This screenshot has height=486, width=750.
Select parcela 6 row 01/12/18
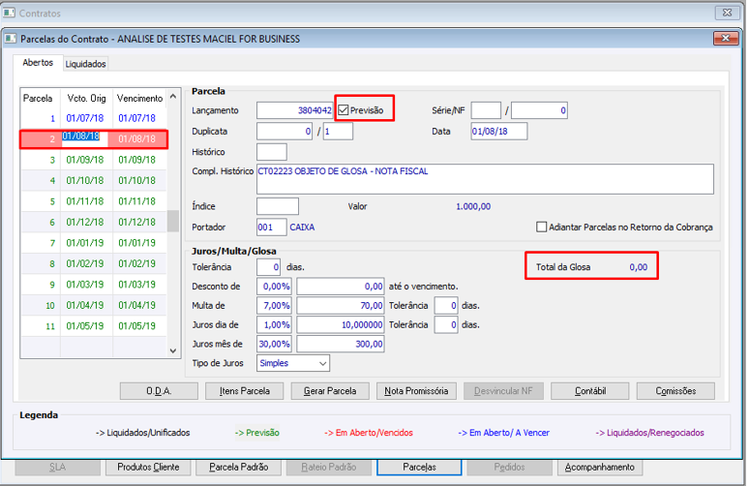(94, 222)
